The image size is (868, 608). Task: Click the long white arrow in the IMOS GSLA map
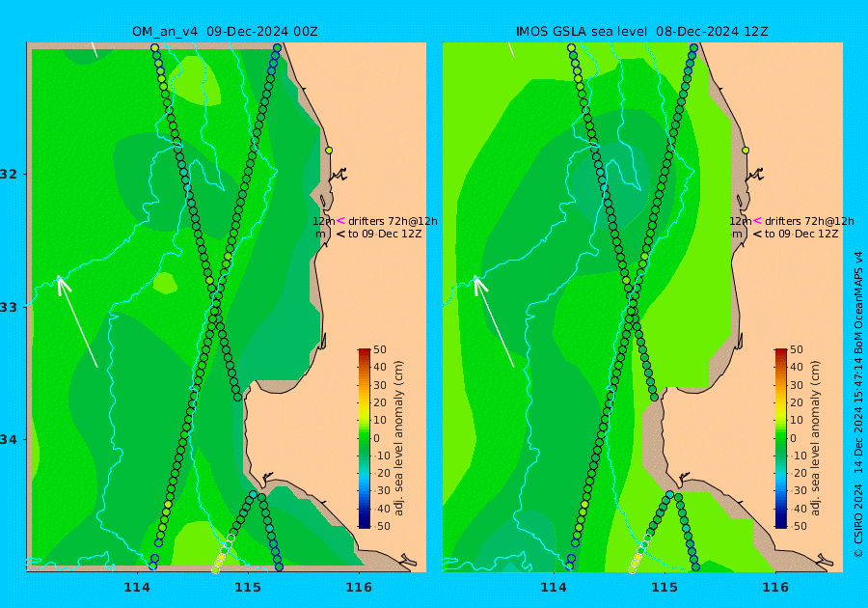(494, 321)
